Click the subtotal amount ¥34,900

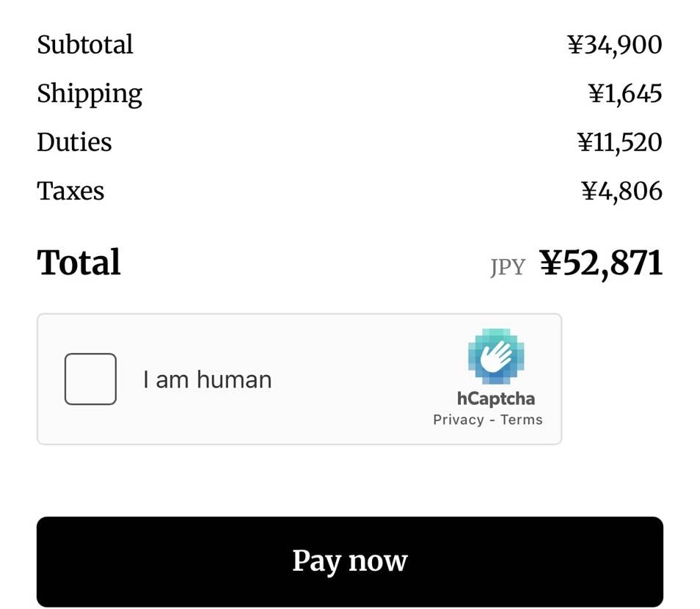(x=614, y=45)
